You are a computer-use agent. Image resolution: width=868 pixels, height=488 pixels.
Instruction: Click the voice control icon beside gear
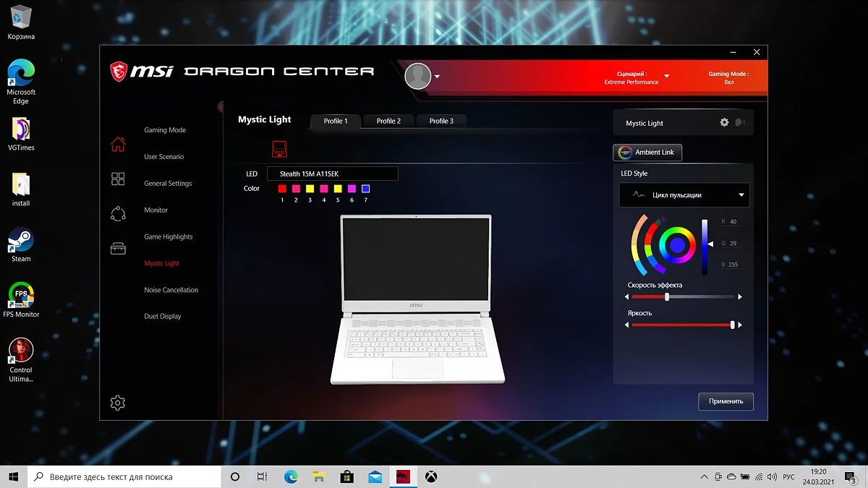click(740, 122)
